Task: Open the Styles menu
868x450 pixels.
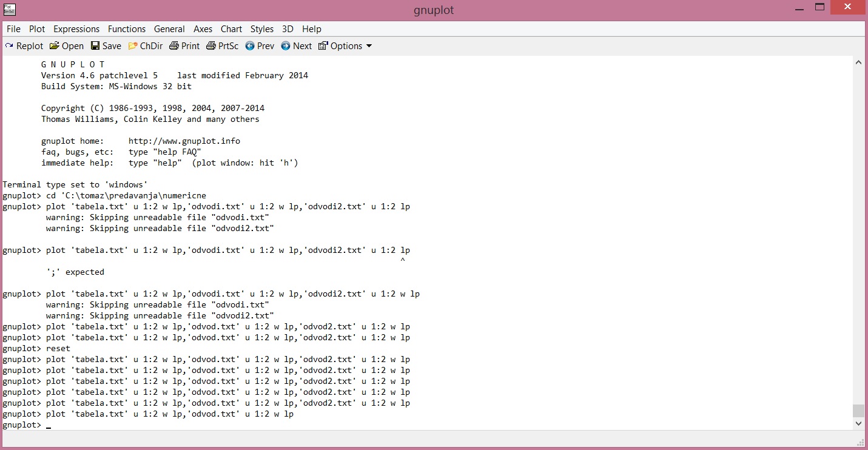Action: pos(262,29)
